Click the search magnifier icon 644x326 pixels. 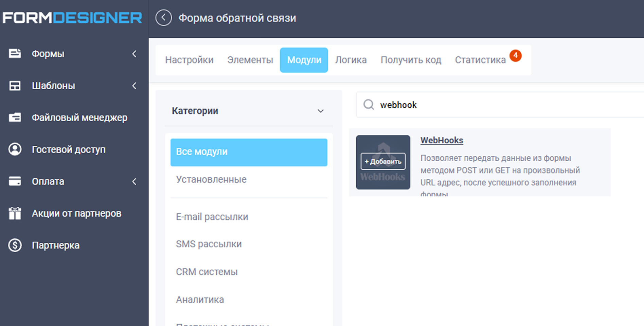coord(369,105)
